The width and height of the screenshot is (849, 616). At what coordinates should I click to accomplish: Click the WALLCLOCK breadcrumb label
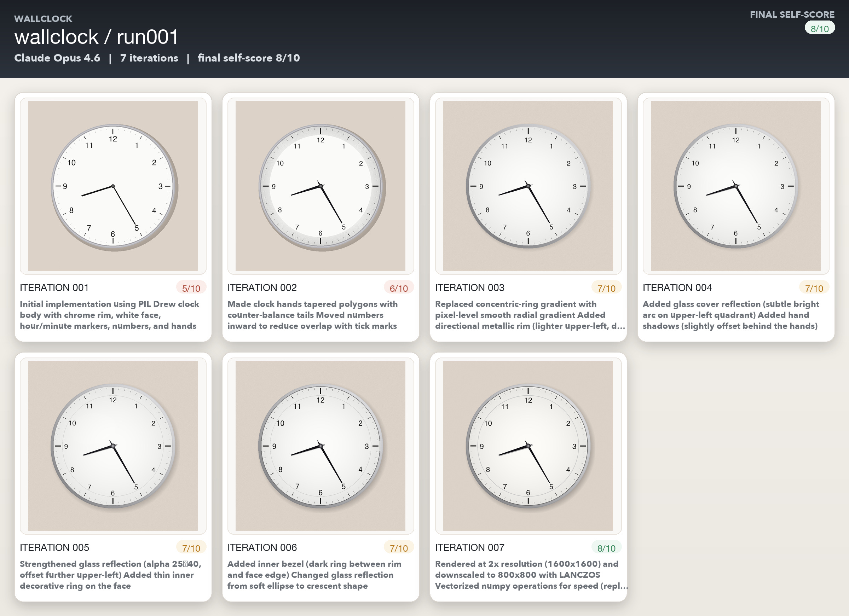click(43, 19)
